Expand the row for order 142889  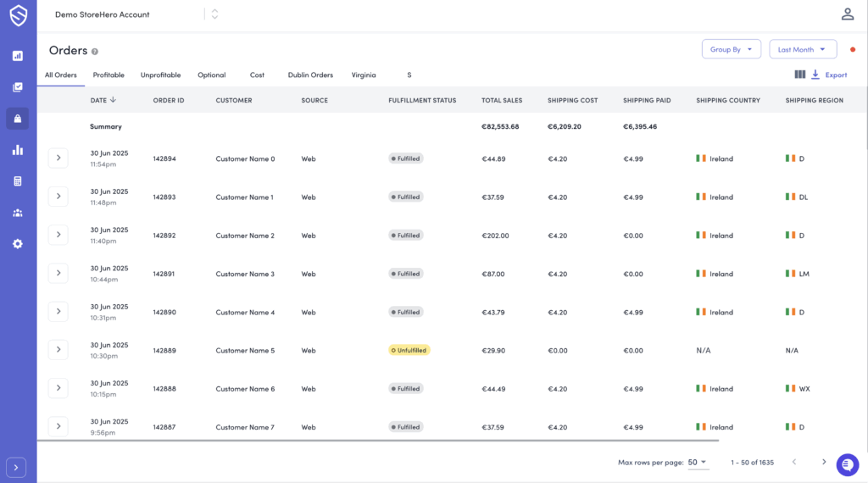coord(58,349)
